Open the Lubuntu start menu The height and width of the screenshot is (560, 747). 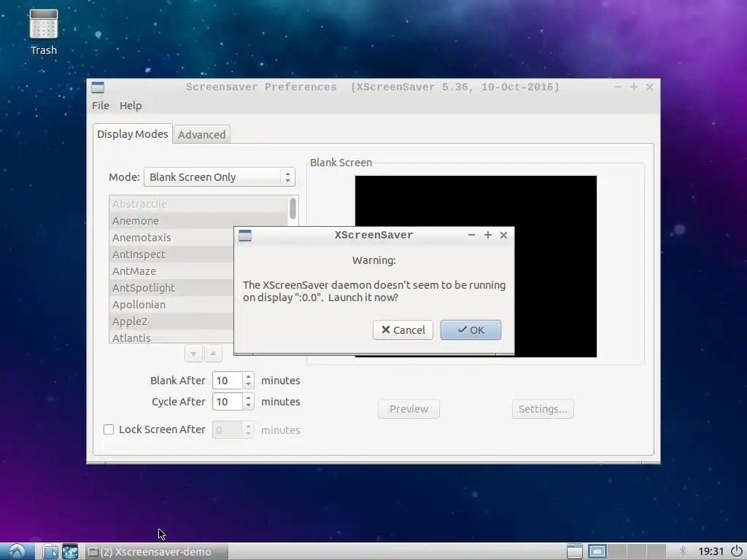tap(17, 551)
